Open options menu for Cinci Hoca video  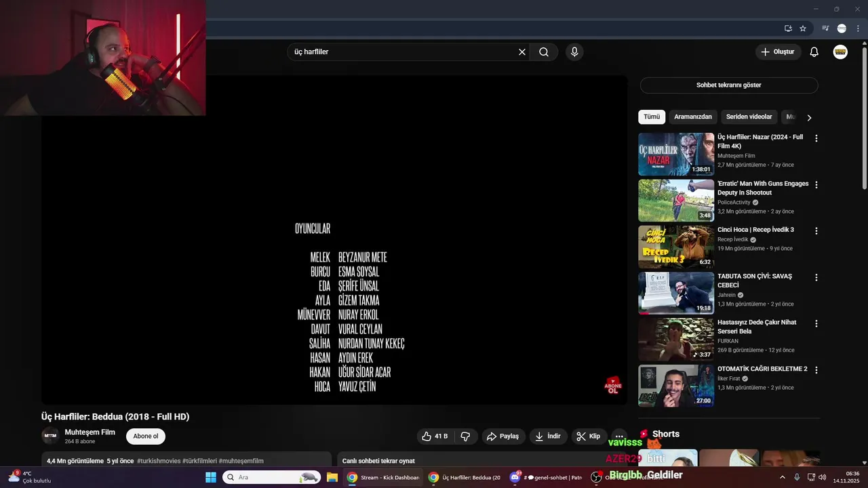pos(816,231)
